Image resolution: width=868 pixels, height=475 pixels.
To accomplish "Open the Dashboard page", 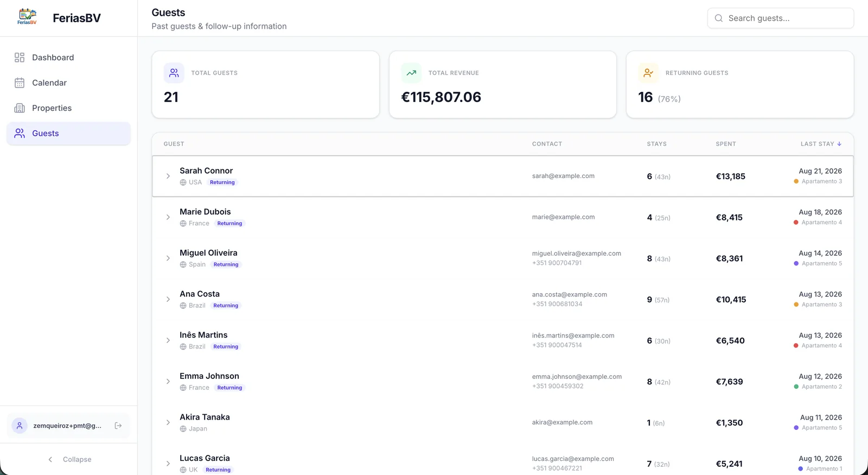I will tap(68, 58).
